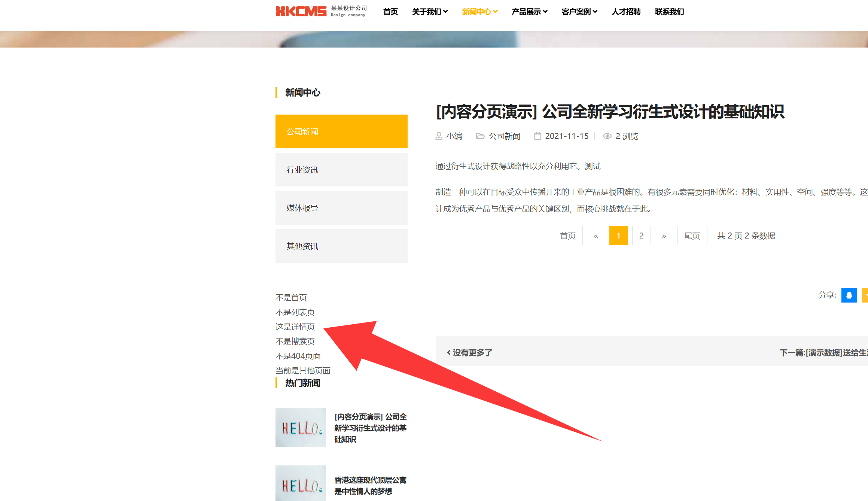Image resolution: width=868 pixels, height=501 pixels.
Task: Click the left chevron beside 没有更多了
Action: tap(448, 352)
